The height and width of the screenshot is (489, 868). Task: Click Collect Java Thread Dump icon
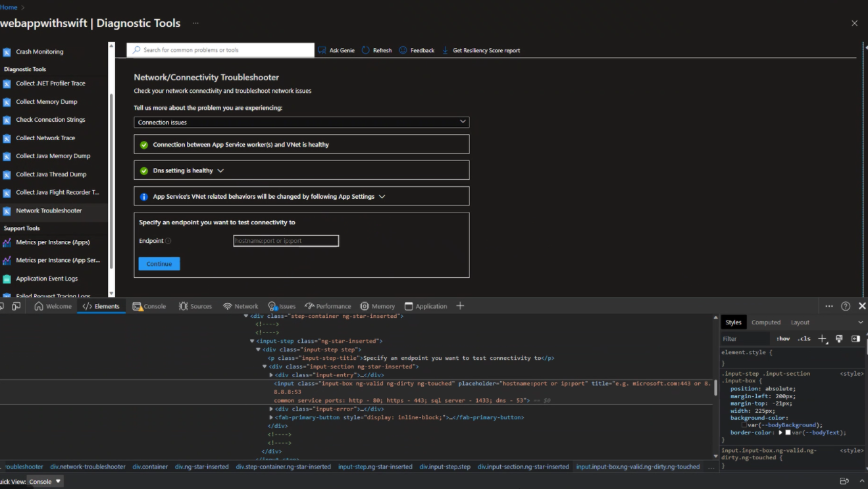pos(7,174)
